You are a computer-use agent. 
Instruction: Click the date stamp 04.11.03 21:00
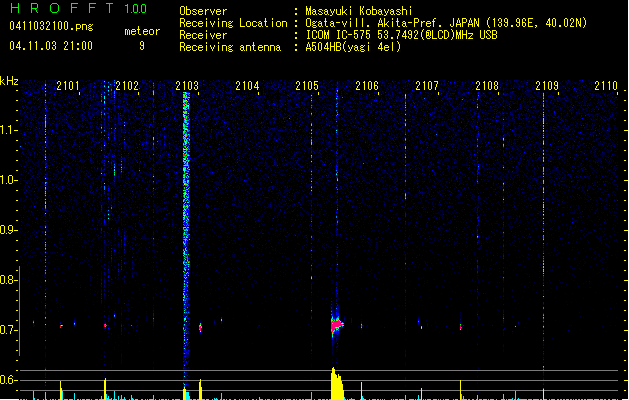coord(51,46)
